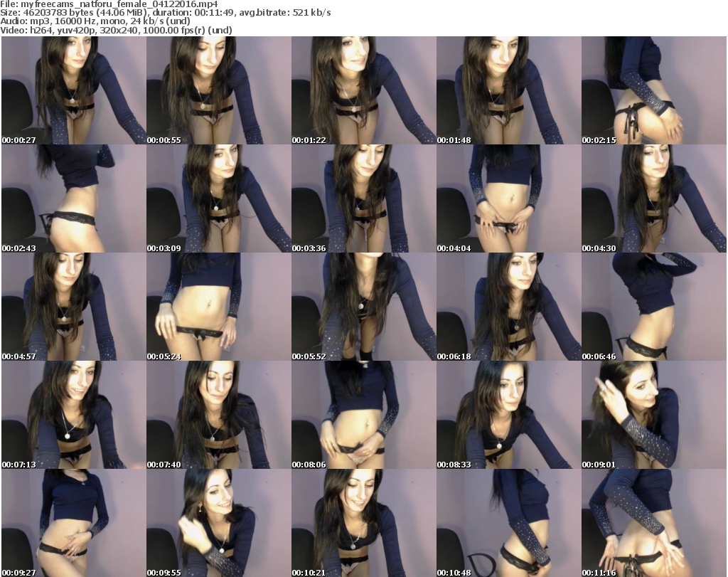728x577 pixels.
Task: Pick the frame stamped 00:09:01
Action: [654, 415]
